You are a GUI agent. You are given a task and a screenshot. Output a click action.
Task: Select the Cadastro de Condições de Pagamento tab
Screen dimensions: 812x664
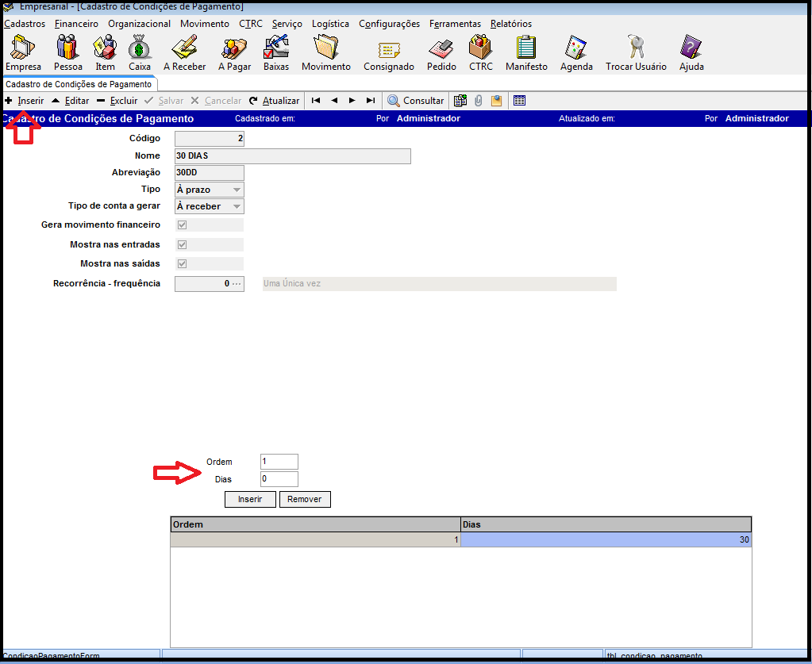point(79,84)
